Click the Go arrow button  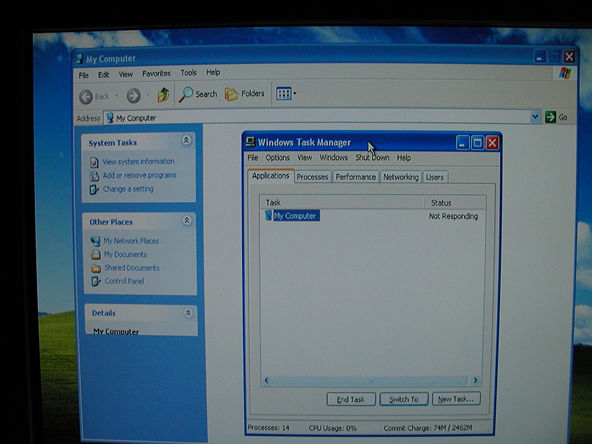(556, 117)
